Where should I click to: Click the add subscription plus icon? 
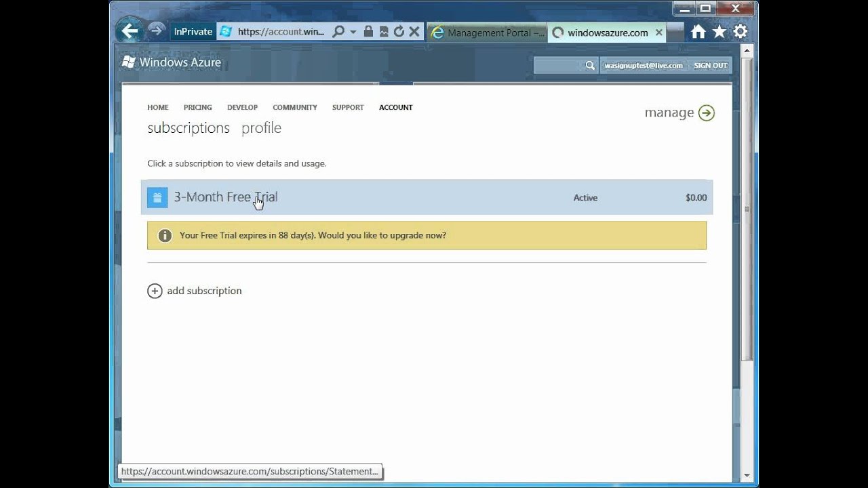[155, 291]
